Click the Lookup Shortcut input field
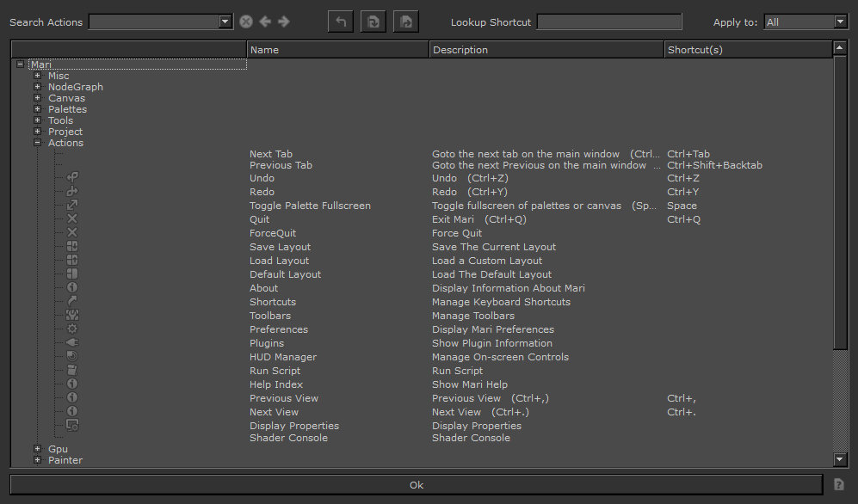Screen dimensions: 858x504 point(608,22)
